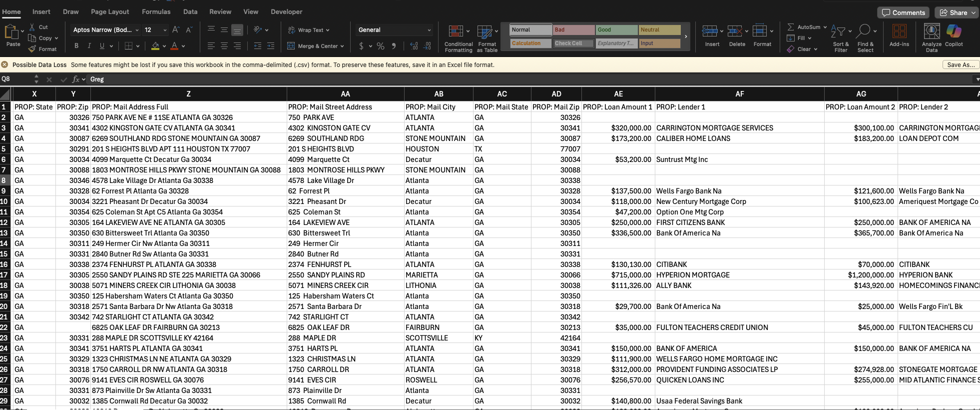Click the Merge & Center button
This screenshot has height=410, width=980.
(x=313, y=46)
